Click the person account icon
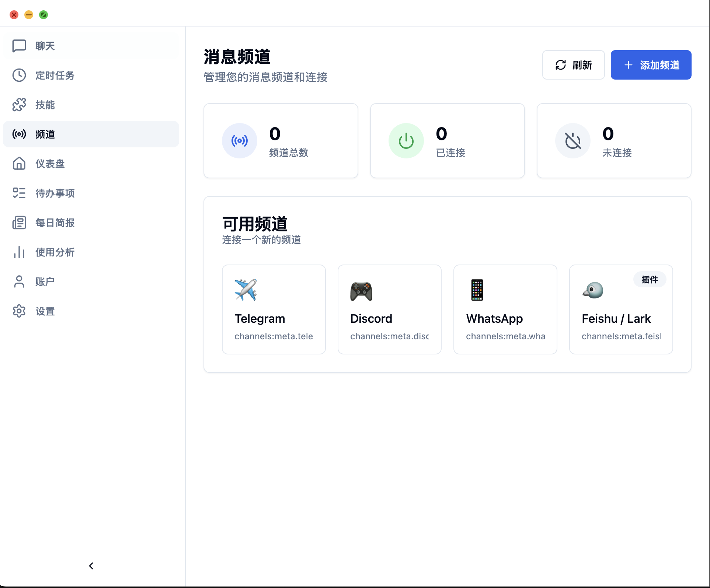The height and width of the screenshot is (588, 710). 19,282
